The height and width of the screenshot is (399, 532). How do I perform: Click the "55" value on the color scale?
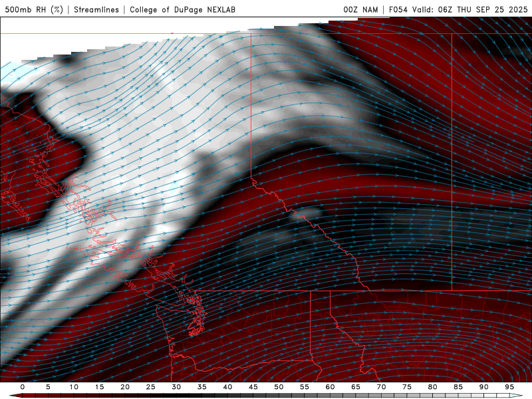click(305, 387)
